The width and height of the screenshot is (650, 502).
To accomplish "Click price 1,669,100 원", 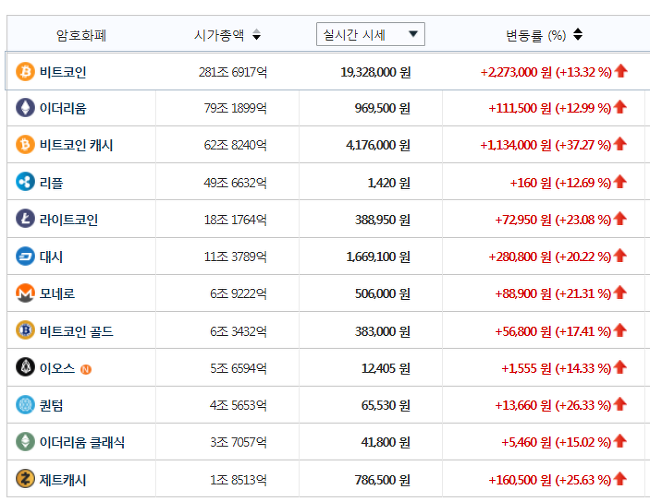I will pos(378,257).
